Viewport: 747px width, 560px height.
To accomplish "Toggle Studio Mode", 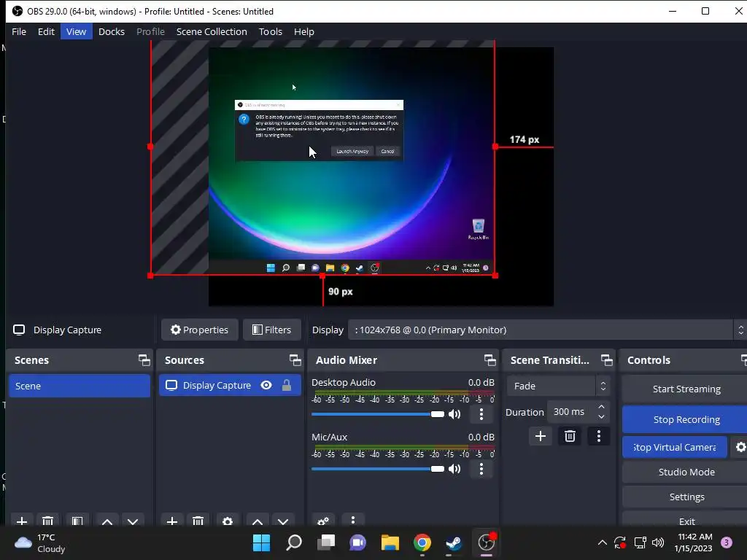I will (x=686, y=472).
